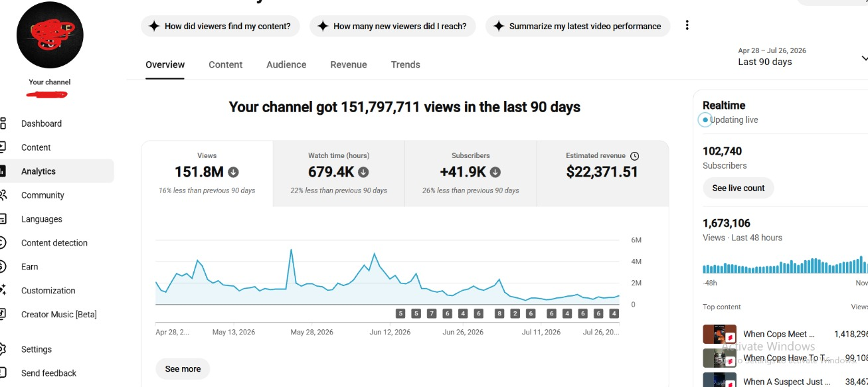Open the three-dot more options menu
The image size is (868, 387).
tap(687, 26)
